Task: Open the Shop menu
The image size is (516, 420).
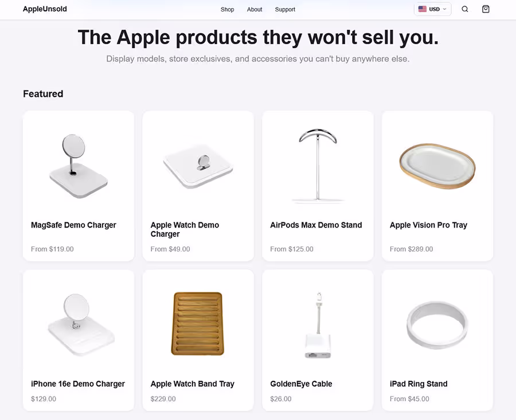Action: click(x=227, y=9)
